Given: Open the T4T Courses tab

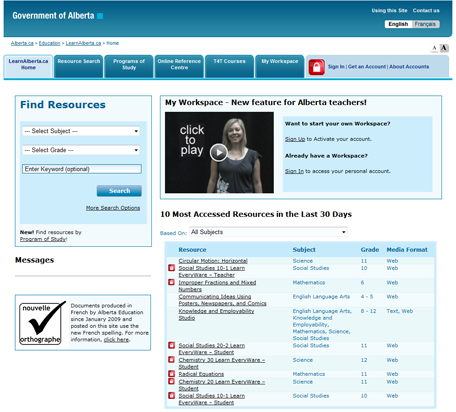Looking at the screenshot, I should coord(229,66).
